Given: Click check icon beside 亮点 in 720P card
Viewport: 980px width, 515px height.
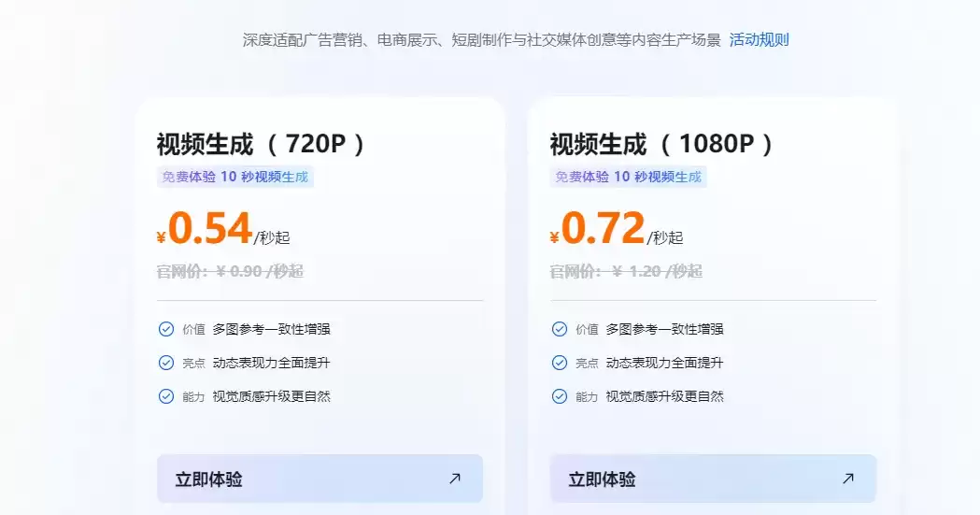Looking at the screenshot, I should pos(166,363).
